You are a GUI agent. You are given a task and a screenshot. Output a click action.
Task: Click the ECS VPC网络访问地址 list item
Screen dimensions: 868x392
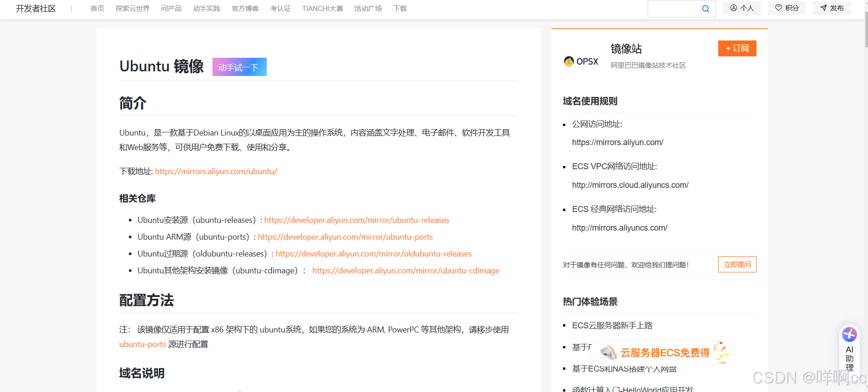tap(614, 166)
